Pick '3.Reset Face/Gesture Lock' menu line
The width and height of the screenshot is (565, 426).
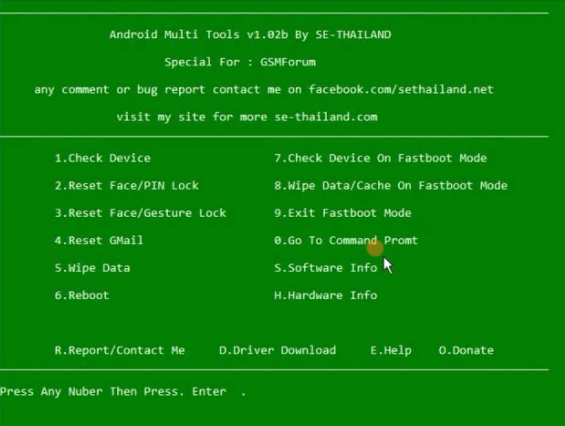(x=140, y=213)
